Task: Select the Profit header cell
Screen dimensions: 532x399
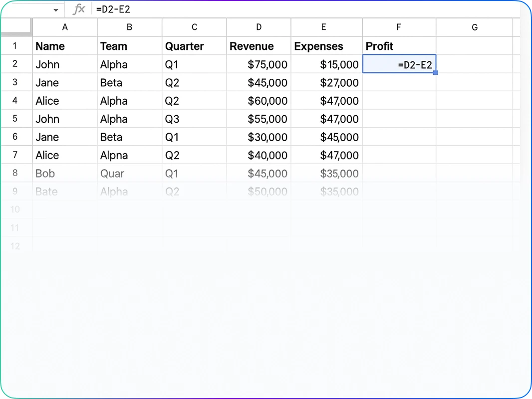Action: pos(398,46)
